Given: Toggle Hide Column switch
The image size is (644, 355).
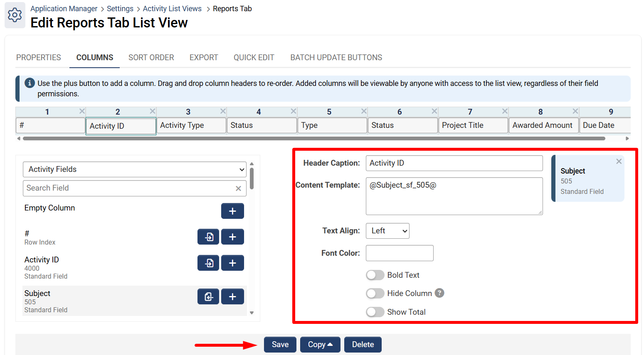Looking at the screenshot, I should (375, 294).
